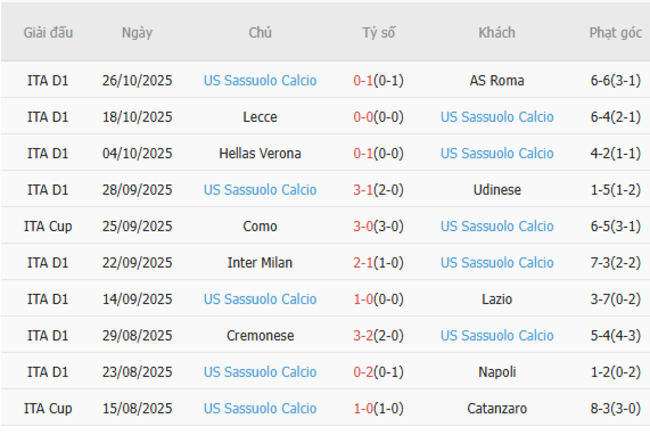Click the 2-1 score in Inter Milan row
Image resolution: width=650 pixels, height=435 pixels.
pos(364,263)
